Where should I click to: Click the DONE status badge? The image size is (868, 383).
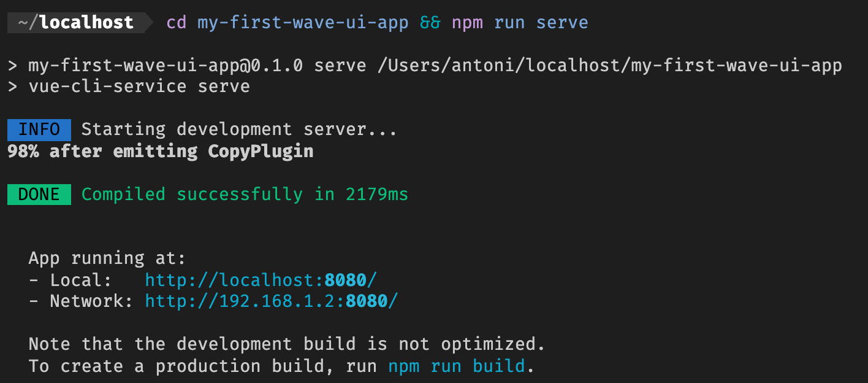point(39,194)
